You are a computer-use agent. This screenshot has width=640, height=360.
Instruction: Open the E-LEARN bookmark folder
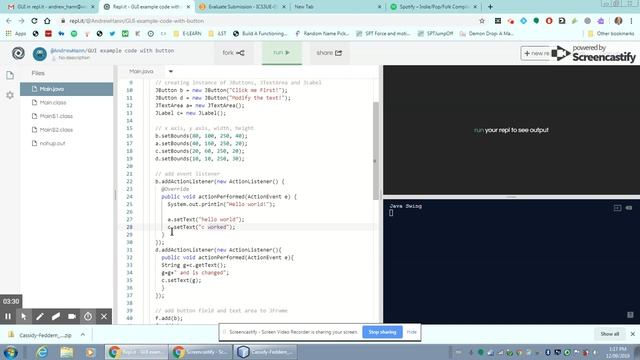tap(187, 34)
